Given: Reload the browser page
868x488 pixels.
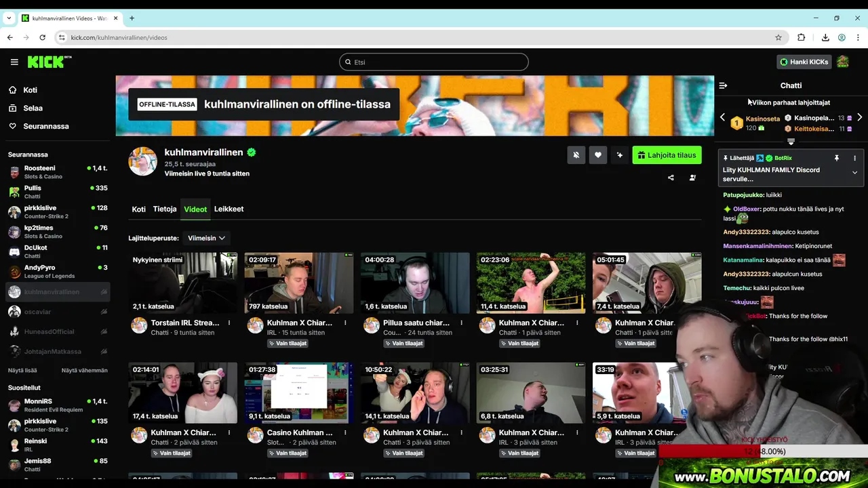Looking at the screenshot, I should point(43,37).
